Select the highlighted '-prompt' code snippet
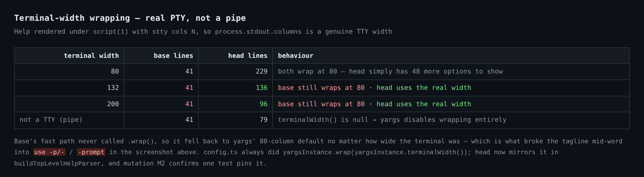The width and height of the screenshot is (644, 177). click(x=91, y=152)
